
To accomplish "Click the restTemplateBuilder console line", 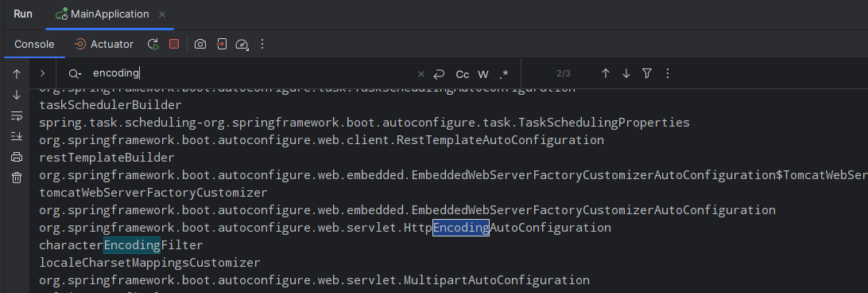I will point(107,158).
